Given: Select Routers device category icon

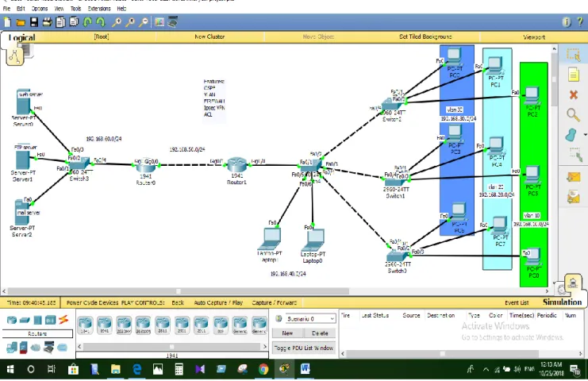Looking at the screenshot, I should tap(12, 320).
